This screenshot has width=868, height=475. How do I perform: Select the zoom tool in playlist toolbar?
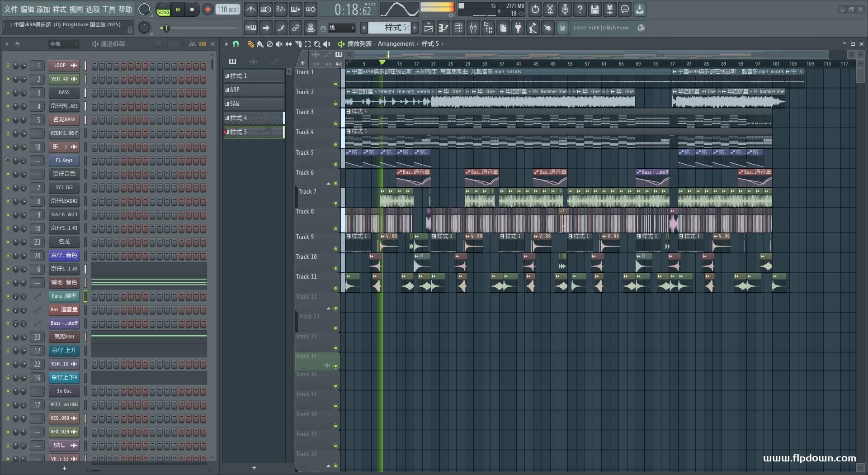tap(317, 44)
